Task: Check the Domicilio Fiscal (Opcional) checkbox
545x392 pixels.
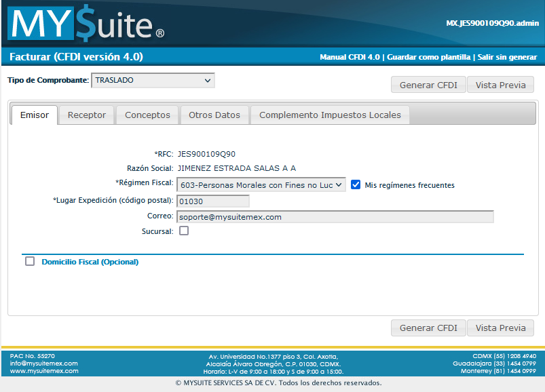Action: [x=30, y=262]
